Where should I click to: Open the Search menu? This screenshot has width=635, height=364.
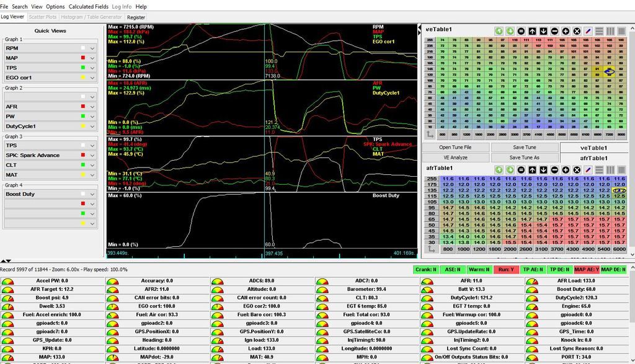19,6
